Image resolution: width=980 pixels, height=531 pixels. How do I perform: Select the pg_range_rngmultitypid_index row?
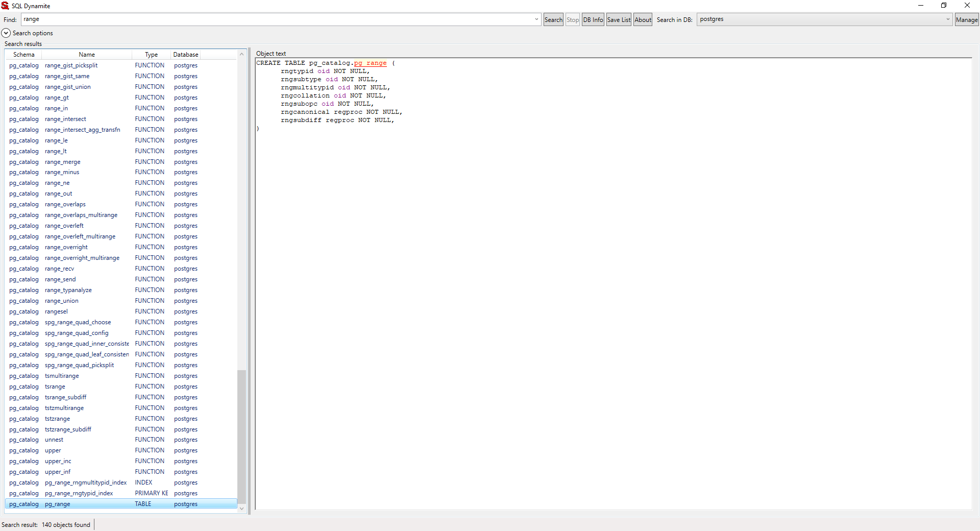85,482
